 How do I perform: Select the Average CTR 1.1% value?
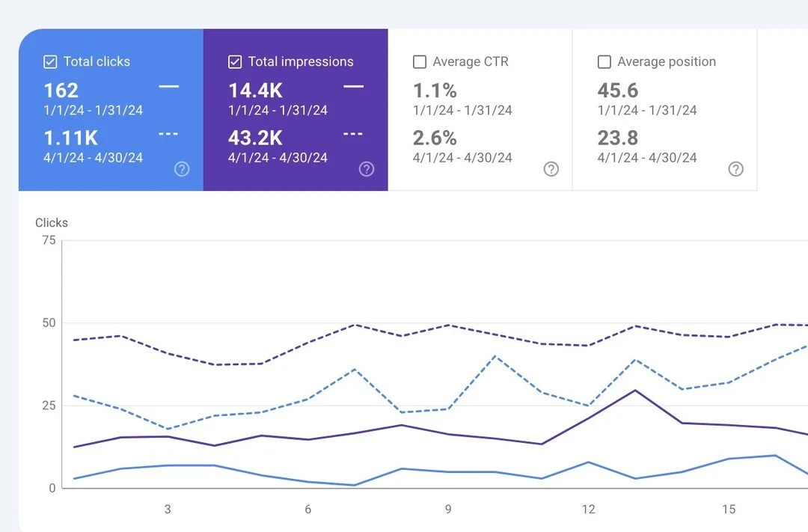point(435,91)
